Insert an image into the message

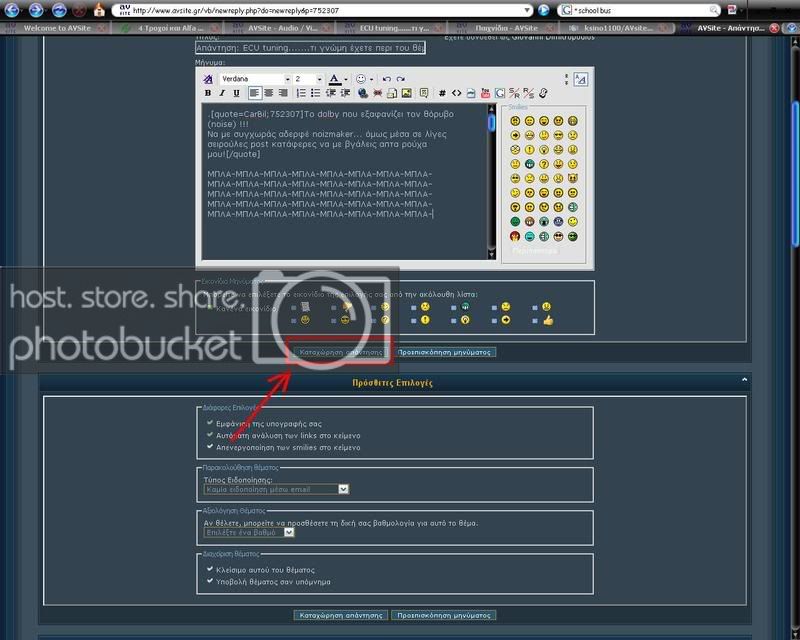407,93
